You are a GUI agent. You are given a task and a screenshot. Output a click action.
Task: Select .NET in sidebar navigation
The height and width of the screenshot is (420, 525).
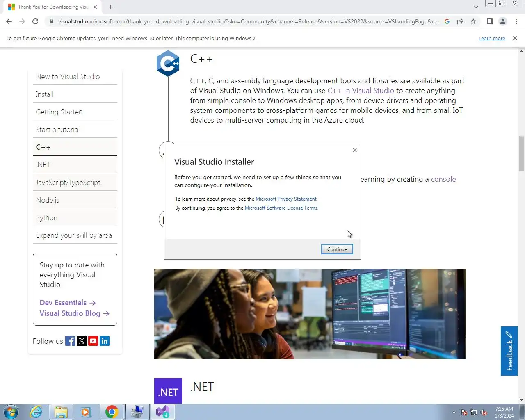(75, 165)
